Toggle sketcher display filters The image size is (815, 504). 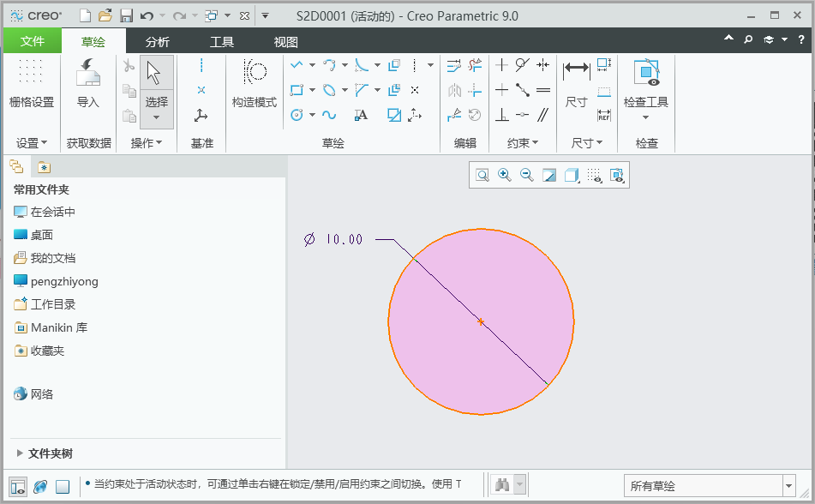pyautogui.click(x=594, y=175)
